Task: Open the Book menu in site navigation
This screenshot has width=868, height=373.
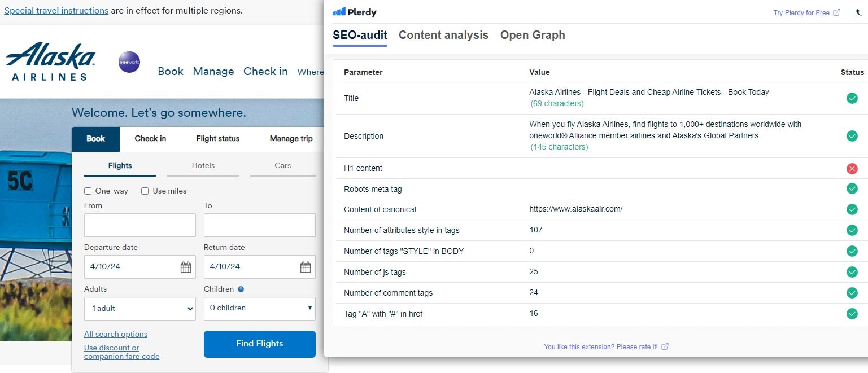Action: point(171,72)
